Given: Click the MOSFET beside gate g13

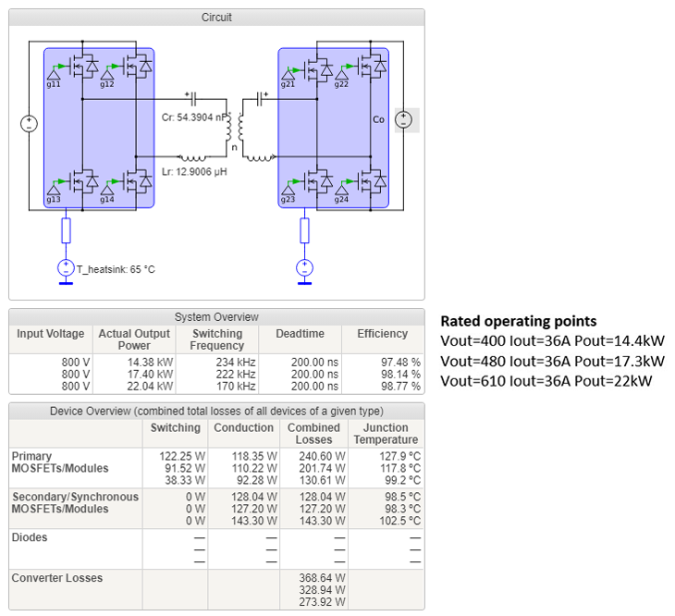Looking at the screenshot, I should pyautogui.click(x=84, y=181).
